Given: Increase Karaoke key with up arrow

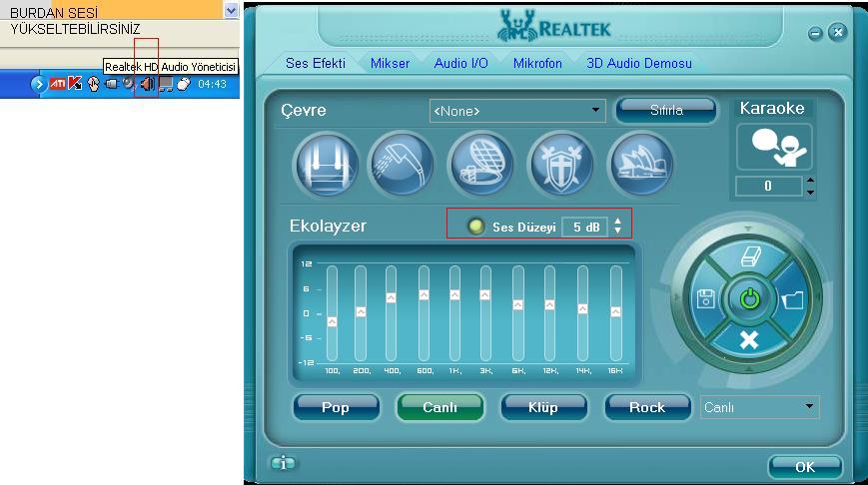Looking at the screenshot, I should pyautogui.click(x=810, y=181).
